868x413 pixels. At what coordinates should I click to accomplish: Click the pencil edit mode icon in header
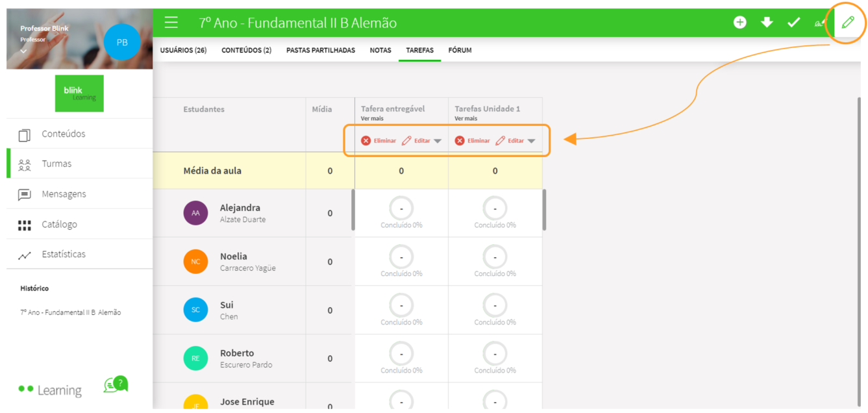tap(847, 23)
